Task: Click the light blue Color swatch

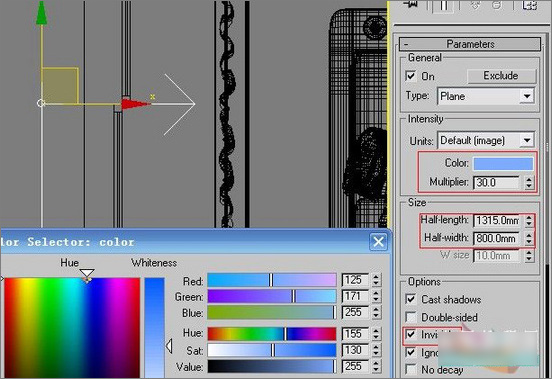Action: point(503,164)
